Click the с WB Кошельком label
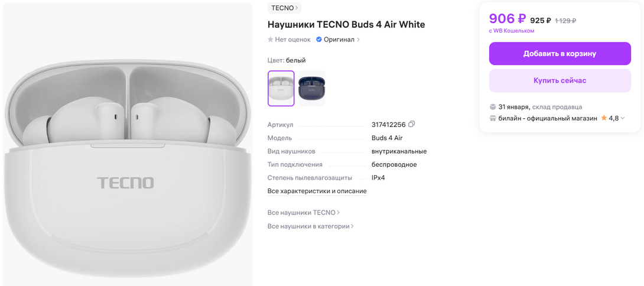The image size is (644, 286). [512, 31]
